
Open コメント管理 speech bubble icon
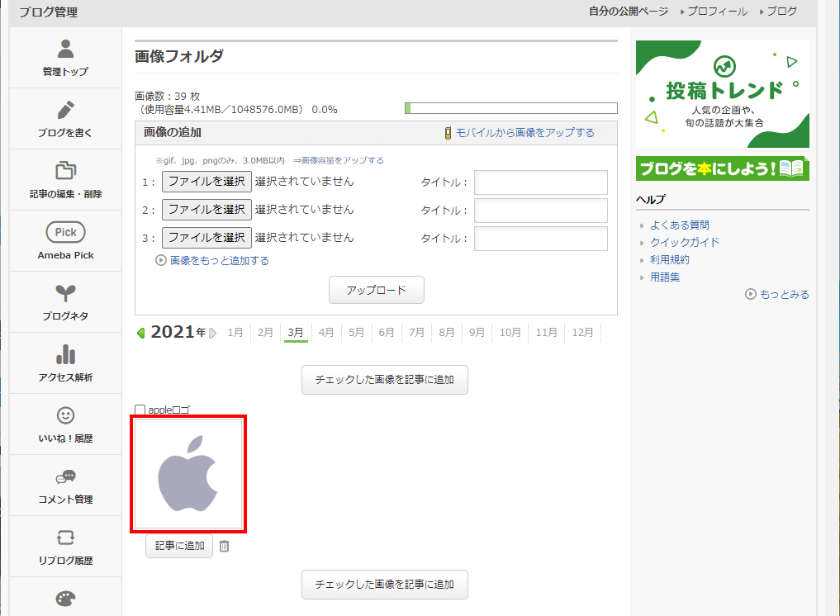point(65,476)
